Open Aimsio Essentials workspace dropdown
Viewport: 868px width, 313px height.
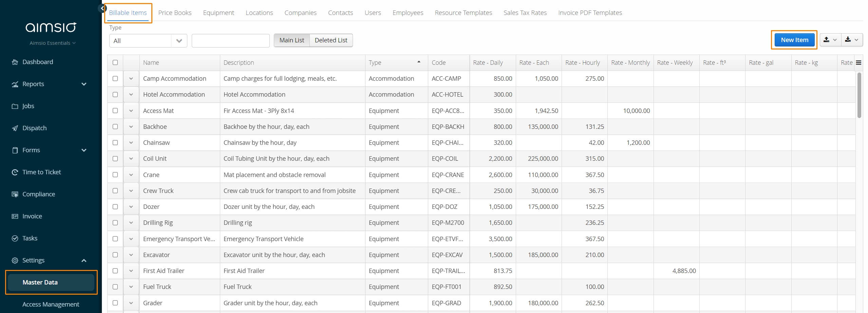tap(52, 43)
